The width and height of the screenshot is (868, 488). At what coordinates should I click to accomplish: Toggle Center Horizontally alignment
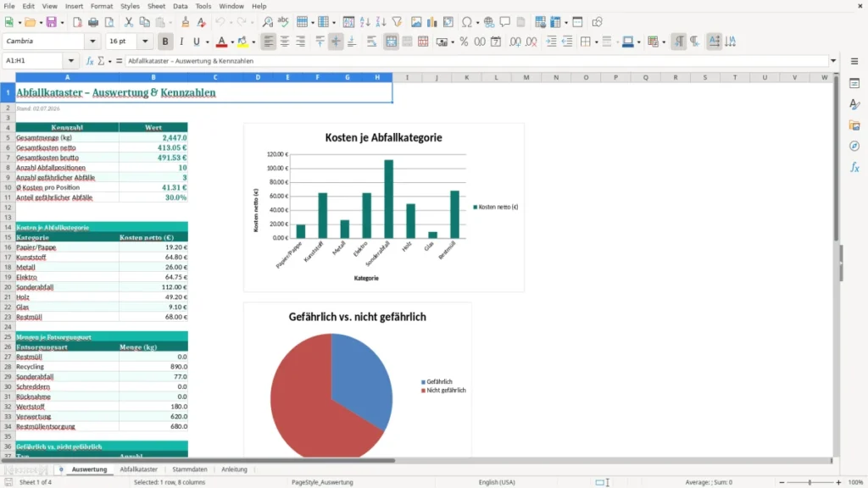[x=285, y=42]
